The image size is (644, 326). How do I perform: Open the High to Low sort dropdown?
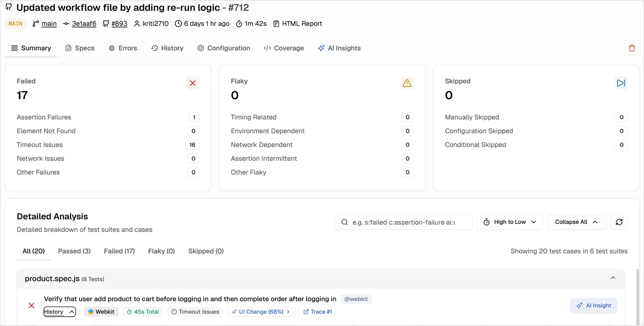pos(510,222)
